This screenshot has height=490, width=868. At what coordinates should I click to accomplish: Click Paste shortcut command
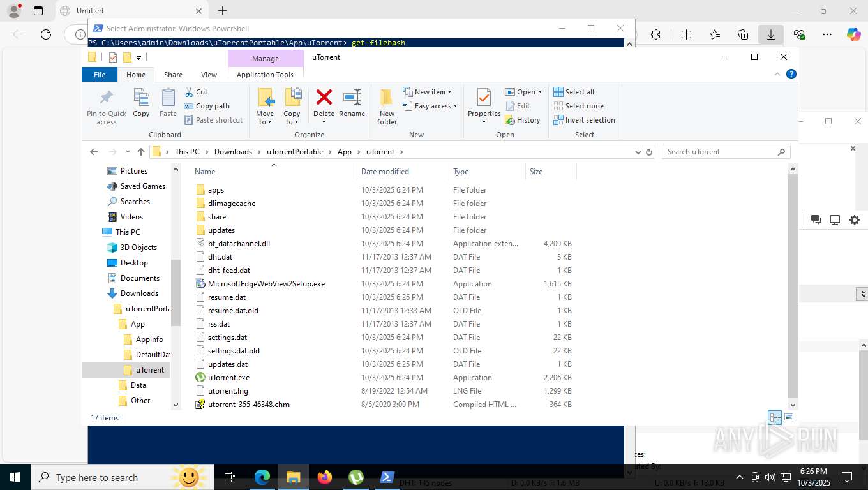coord(213,120)
